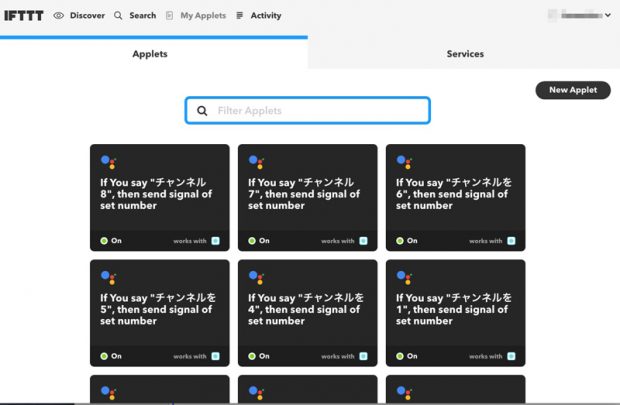Image resolution: width=620 pixels, height=405 pixels.
Task: Click the works-with service icon on the チャンネルを 1 card
Action: click(511, 356)
